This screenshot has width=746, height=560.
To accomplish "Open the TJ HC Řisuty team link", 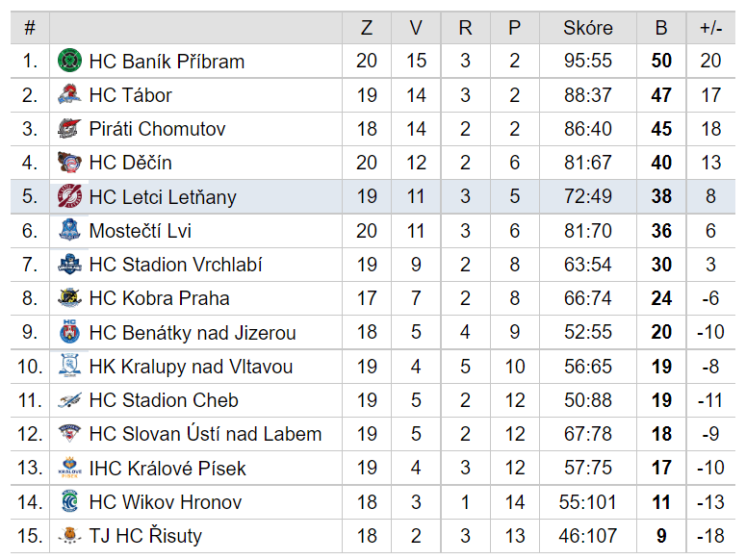I will [145, 535].
